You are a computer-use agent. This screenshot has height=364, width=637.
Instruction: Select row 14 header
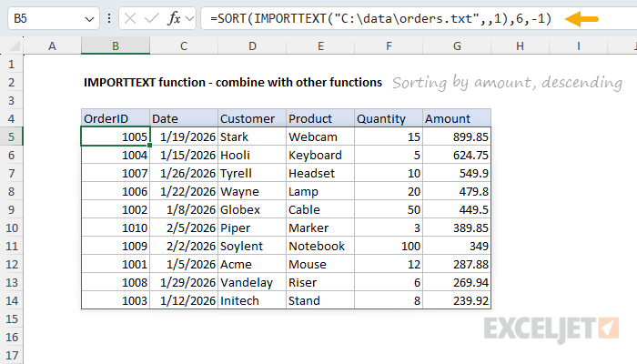[x=11, y=300]
